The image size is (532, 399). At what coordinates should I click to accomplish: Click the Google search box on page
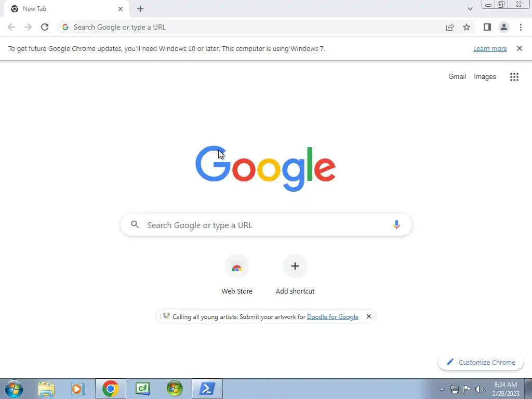[x=267, y=224]
